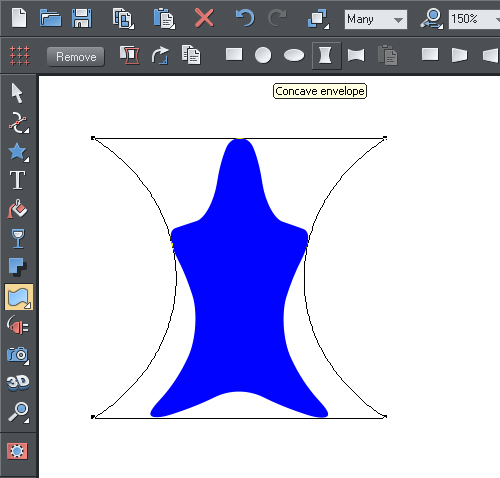
Task: Open the 3D Extrude tool
Action: 18,383
